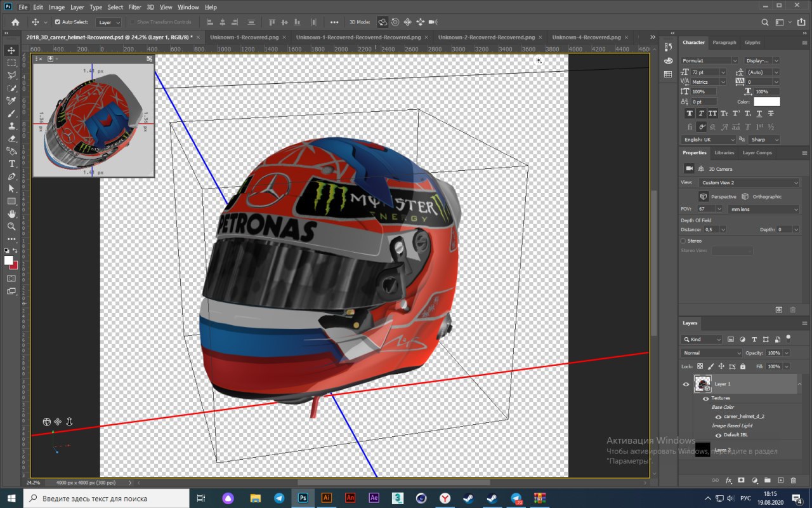Select the Path Selection tool

[11, 189]
